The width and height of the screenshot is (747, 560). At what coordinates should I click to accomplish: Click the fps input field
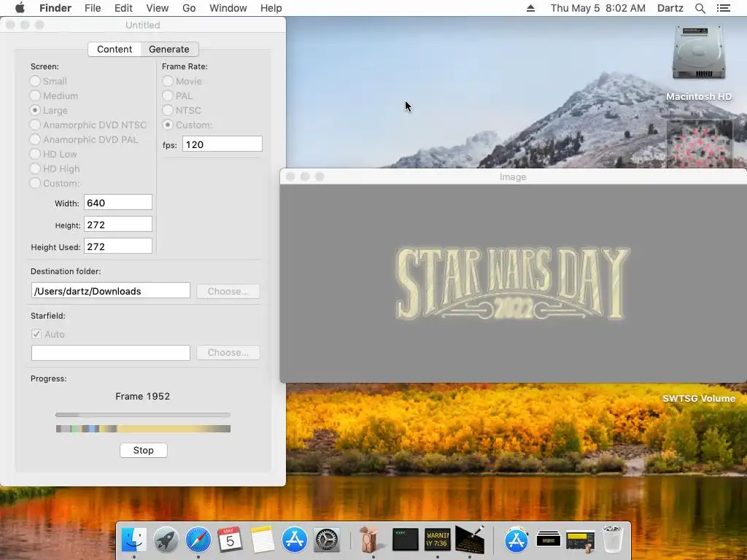(x=222, y=144)
